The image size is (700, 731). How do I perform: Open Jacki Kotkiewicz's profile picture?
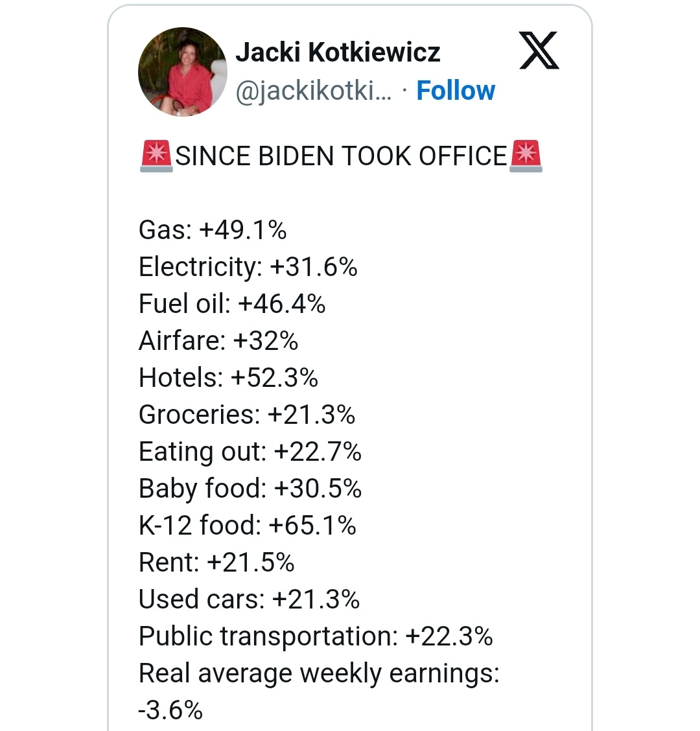click(x=183, y=72)
